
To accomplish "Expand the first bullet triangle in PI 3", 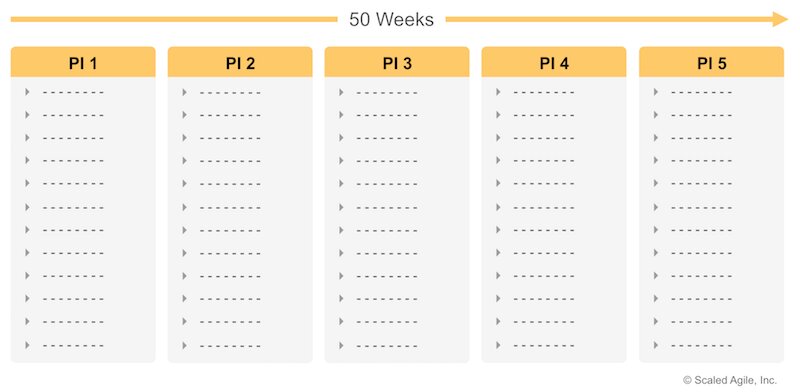I will click(341, 92).
